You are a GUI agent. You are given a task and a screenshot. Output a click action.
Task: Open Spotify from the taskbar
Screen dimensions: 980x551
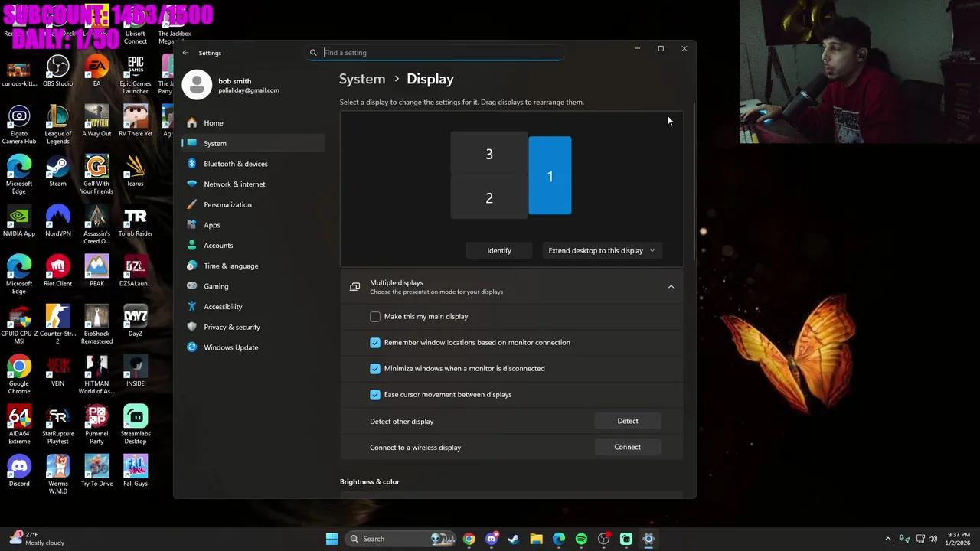pos(581,539)
